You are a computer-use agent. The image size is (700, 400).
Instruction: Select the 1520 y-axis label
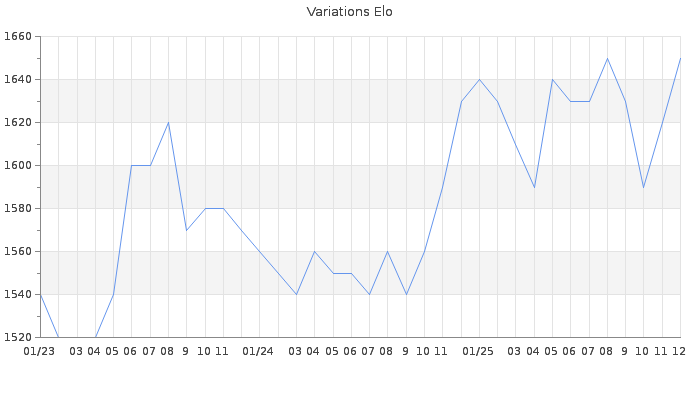pyautogui.click(x=18, y=337)
